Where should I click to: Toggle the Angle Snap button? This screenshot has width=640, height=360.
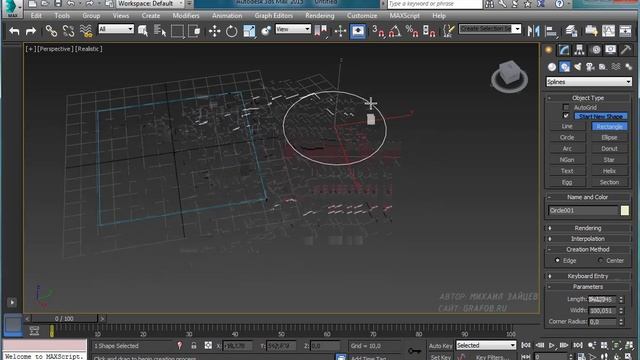(x=395, y=31)
